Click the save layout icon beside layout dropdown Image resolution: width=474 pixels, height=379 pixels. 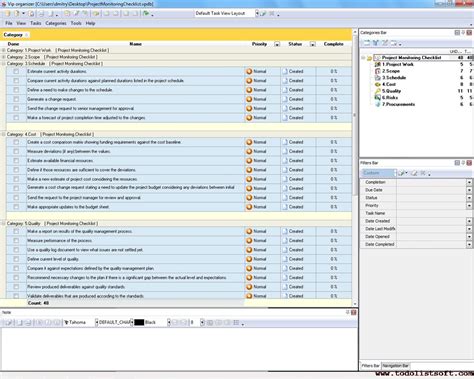click(x=263, y=14)
